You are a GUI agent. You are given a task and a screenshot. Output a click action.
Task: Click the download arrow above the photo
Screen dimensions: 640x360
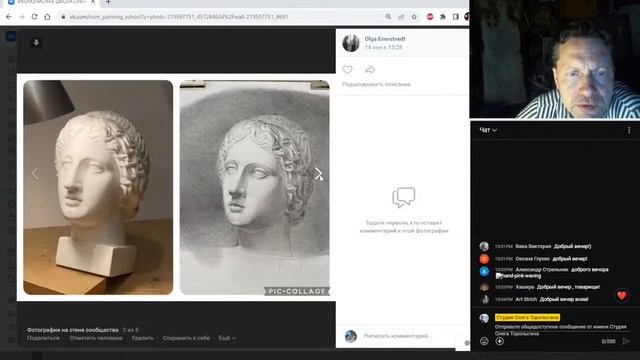[x=36, y=42]
